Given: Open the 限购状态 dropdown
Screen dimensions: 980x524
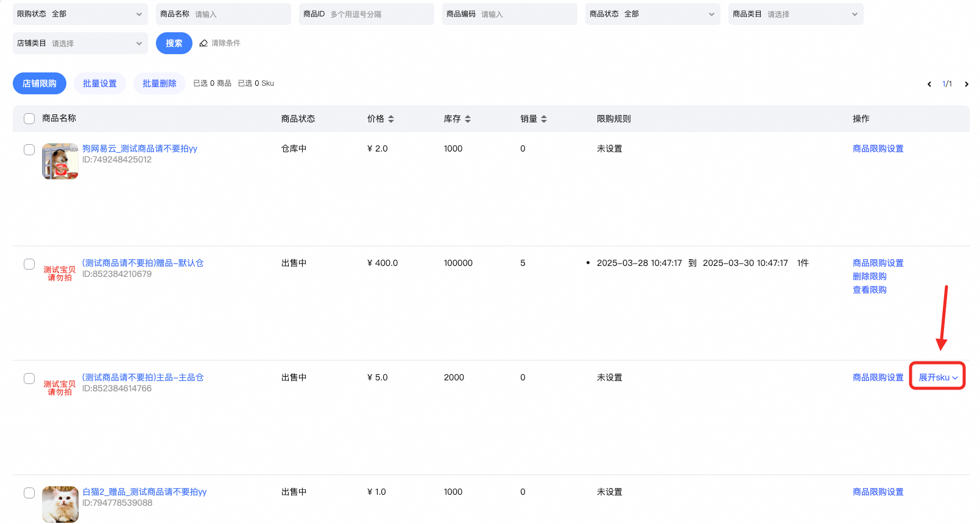Looking at the screenshot, I should (80, 14).
